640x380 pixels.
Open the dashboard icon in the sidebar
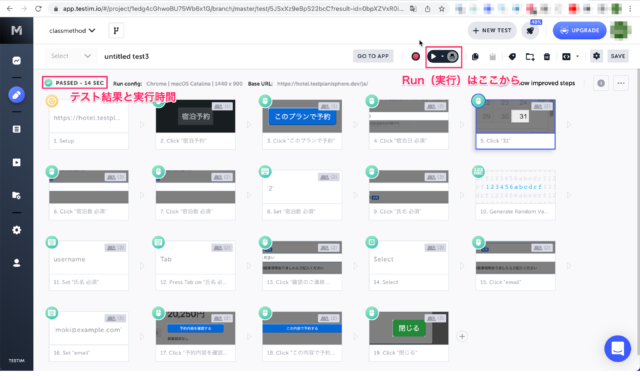[x=16, y=61]
